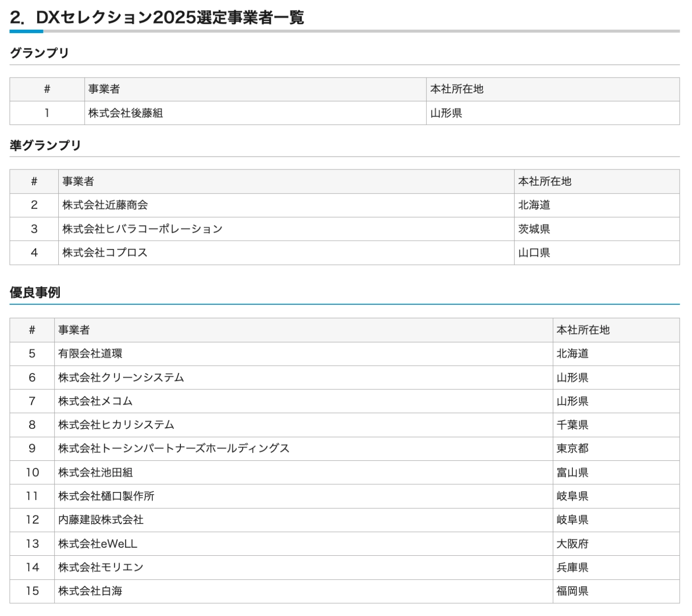This screenshot has width=692, height=616.
Task: Select the cell 株式会社樋口製作所
Action: (303, 496)
